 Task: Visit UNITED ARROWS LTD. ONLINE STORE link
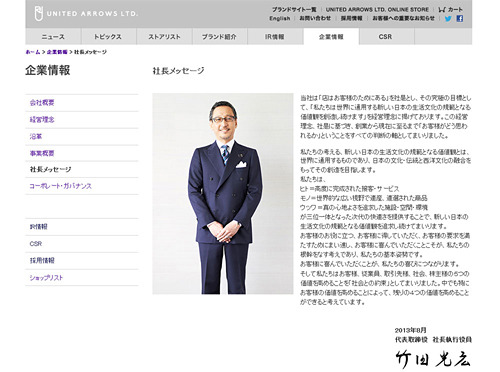(x=377, y=9)
